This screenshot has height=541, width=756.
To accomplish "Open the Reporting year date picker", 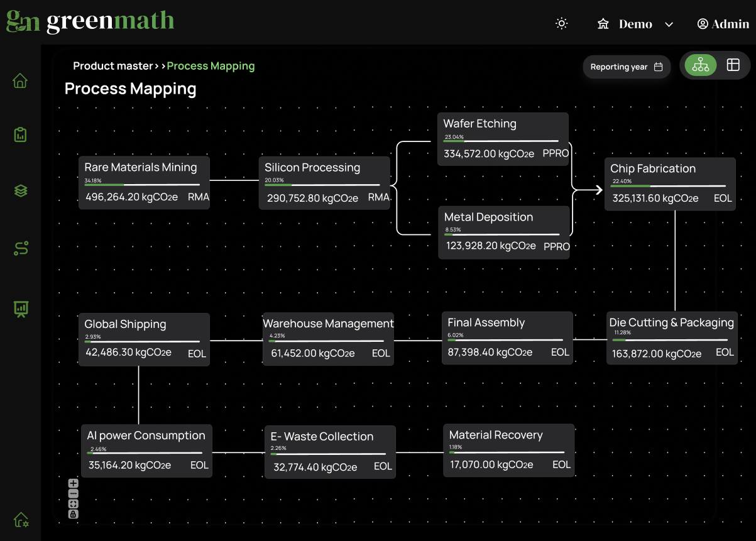I will [x=626, y=67].
